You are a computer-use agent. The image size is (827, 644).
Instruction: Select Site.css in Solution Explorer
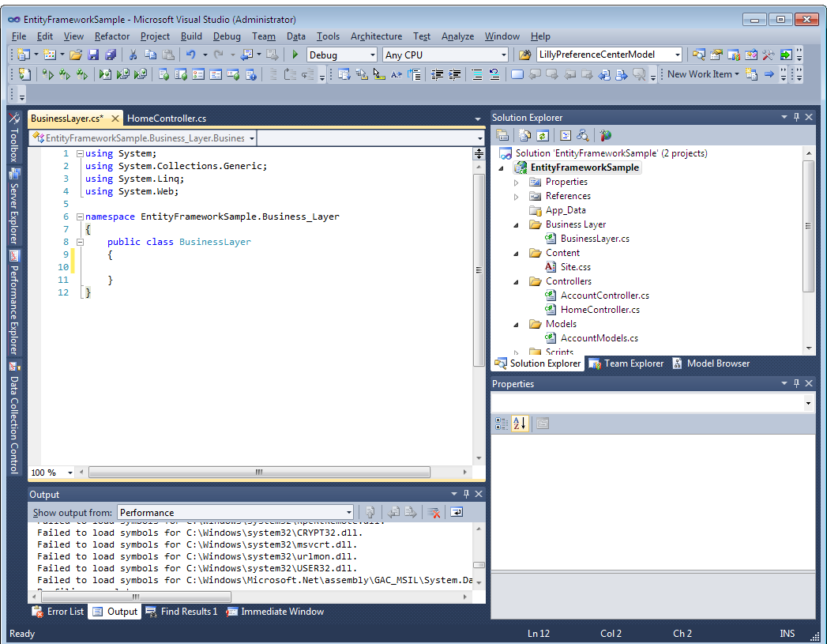click(575, 267)
